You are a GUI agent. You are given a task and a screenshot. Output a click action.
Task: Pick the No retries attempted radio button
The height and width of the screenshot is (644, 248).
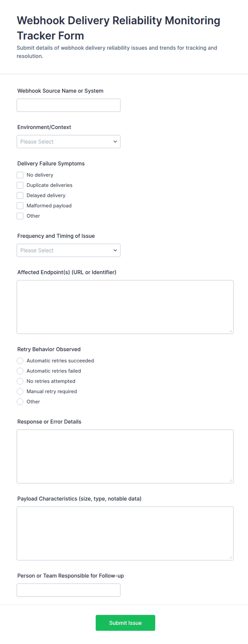point(20,381)
